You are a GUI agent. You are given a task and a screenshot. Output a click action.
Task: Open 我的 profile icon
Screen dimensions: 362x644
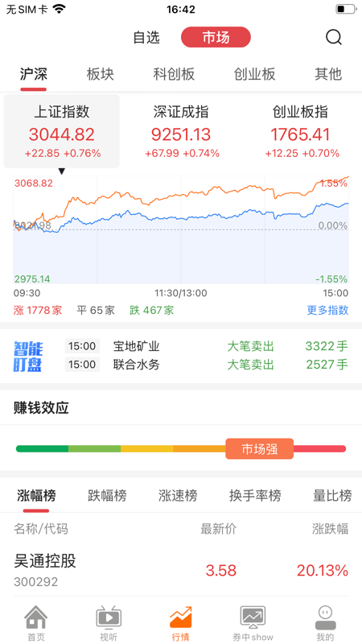pos(325,617)
